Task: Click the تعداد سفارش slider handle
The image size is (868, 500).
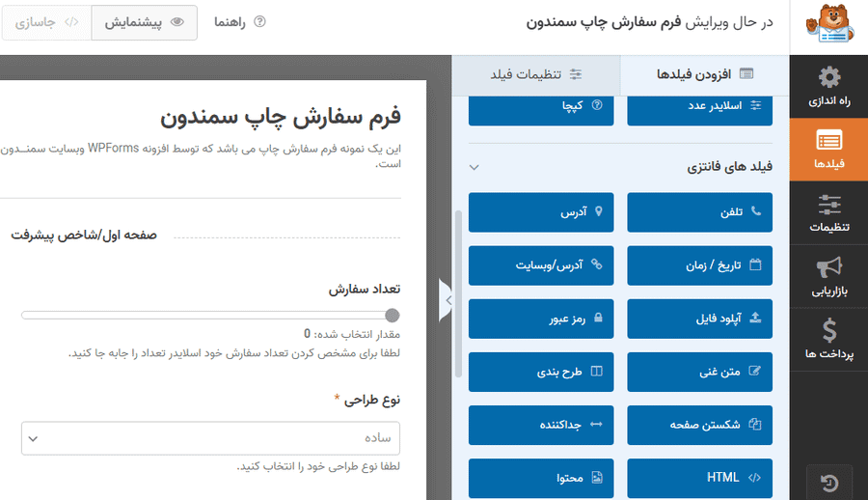Action: pyautogui.click(x=393, y=316)
